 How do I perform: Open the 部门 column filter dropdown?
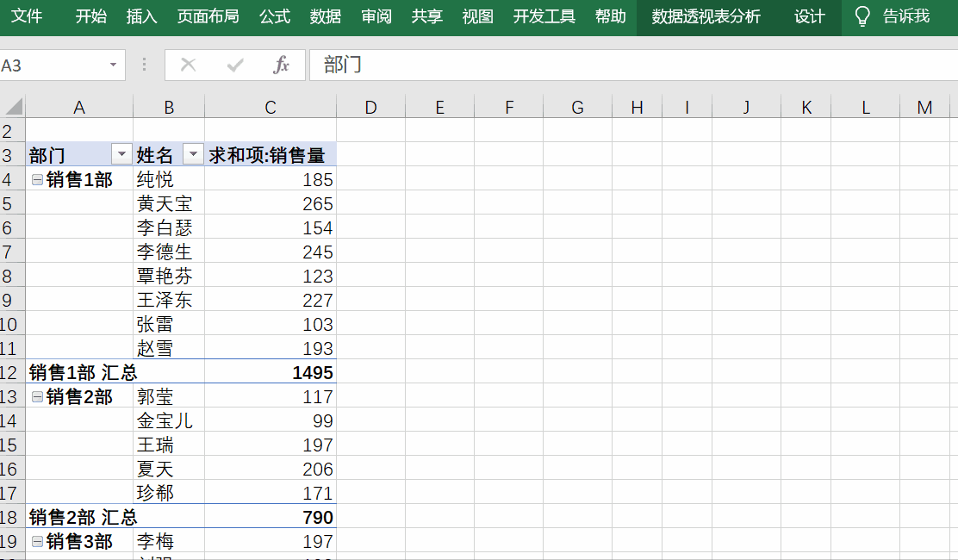(x=121, y=153)
